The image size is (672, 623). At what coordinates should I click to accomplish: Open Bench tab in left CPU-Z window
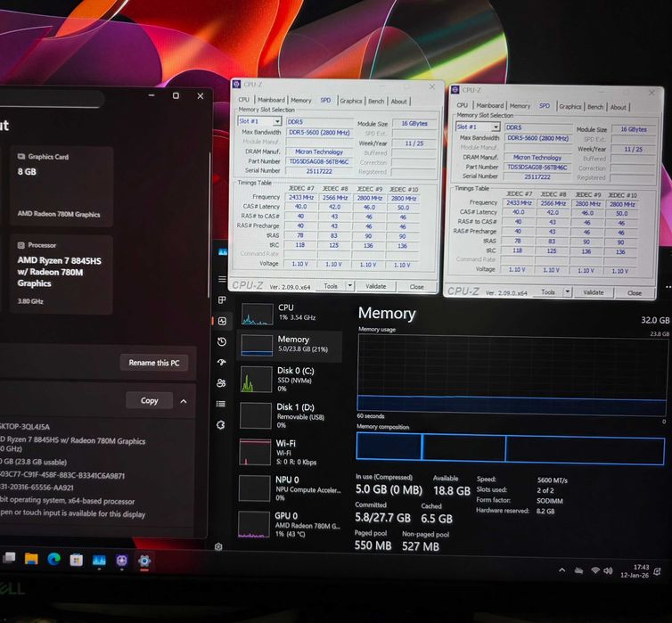(x=376, y=101)
